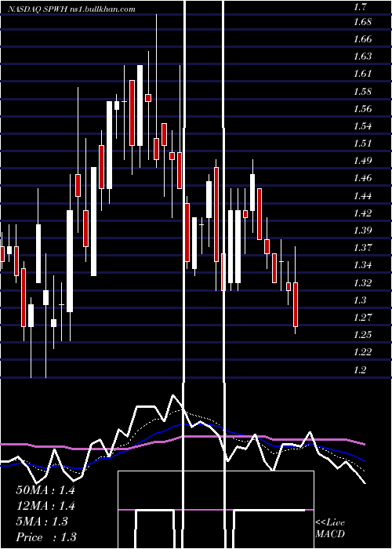
Task: Click the 1.56 price axis label
Action: point(362,109)
